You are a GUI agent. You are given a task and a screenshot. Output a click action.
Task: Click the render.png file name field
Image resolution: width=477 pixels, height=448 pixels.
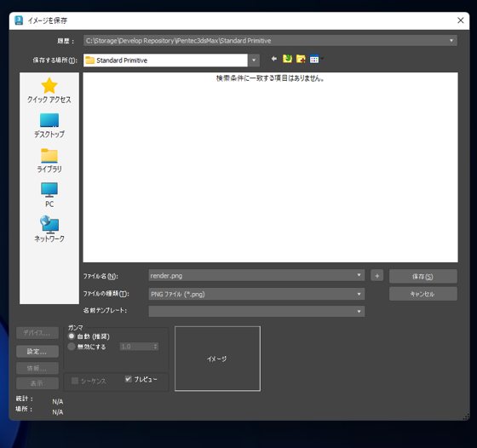(256, 276)
